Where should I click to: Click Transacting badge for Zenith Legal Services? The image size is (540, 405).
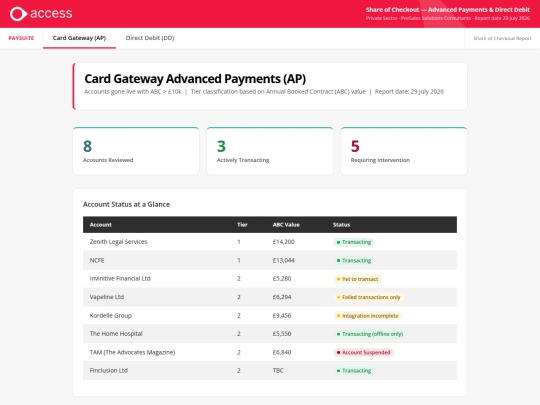click(354, 242)
